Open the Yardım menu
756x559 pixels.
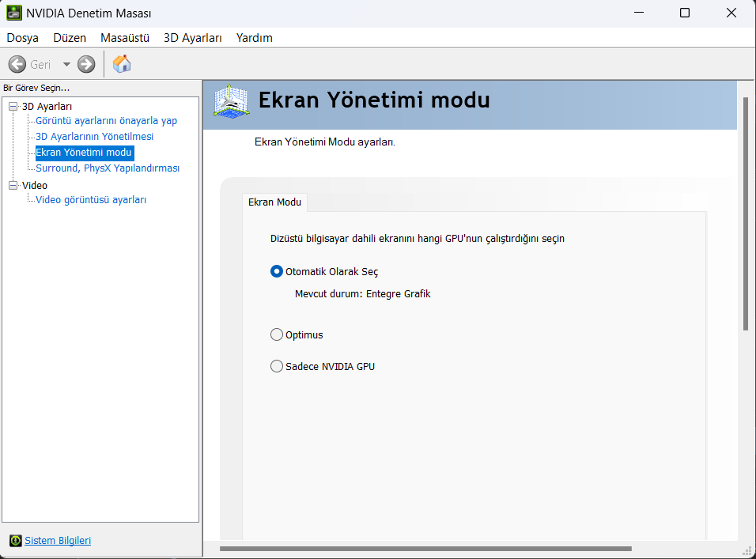click(x=254, y=38)
